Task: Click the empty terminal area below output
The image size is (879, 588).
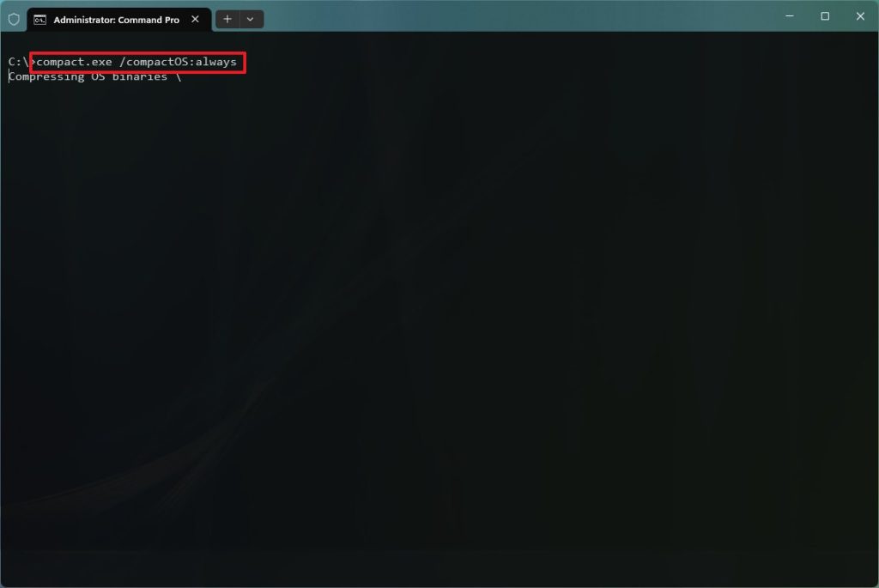Action: [439, 336]
